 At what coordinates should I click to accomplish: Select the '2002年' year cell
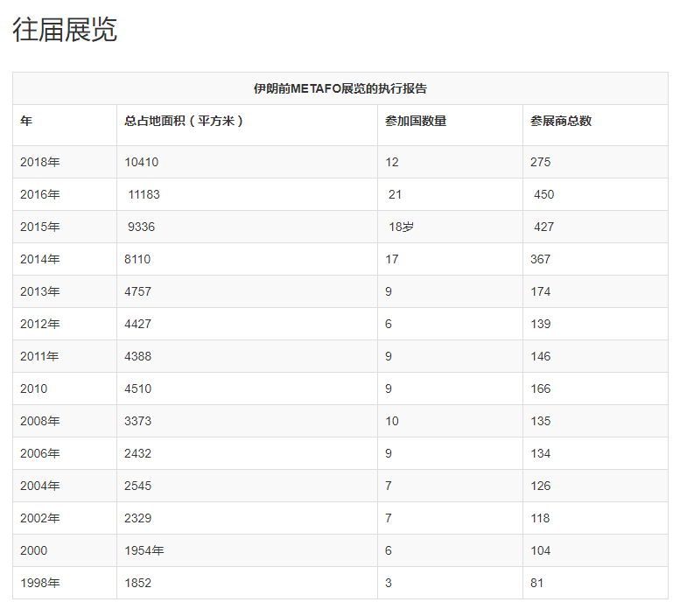(x=40, y=518)
